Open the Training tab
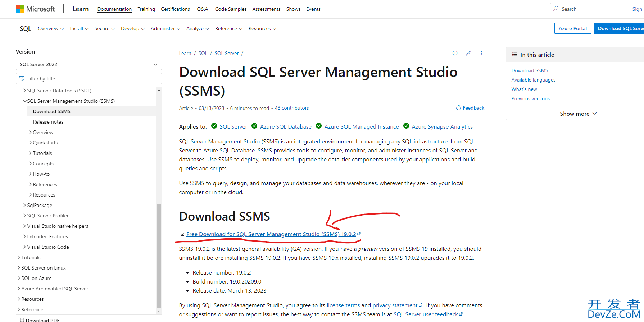The width and height of the screenshot is (644, 322). pyautogui.click(x=146, y=9)
